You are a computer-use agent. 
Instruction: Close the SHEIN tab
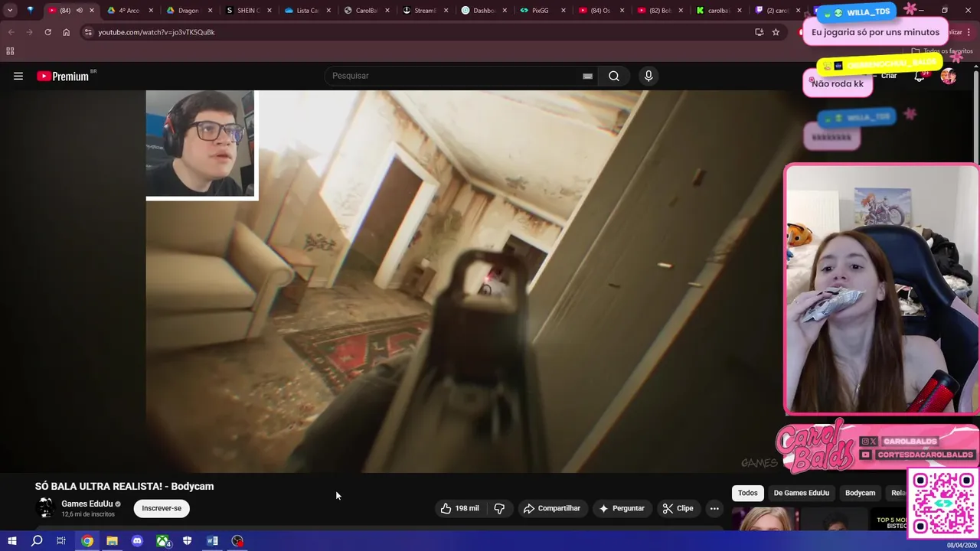pos(269,11)
